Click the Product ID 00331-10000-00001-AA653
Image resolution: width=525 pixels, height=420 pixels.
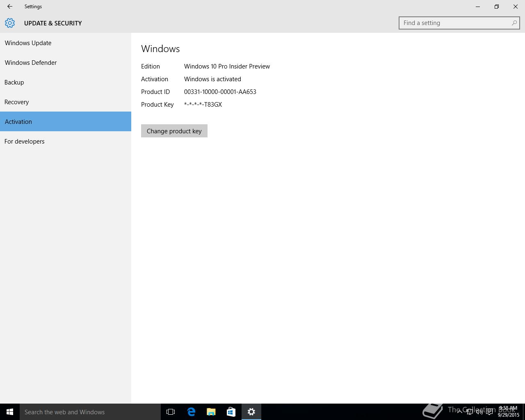tap(220, 91)
